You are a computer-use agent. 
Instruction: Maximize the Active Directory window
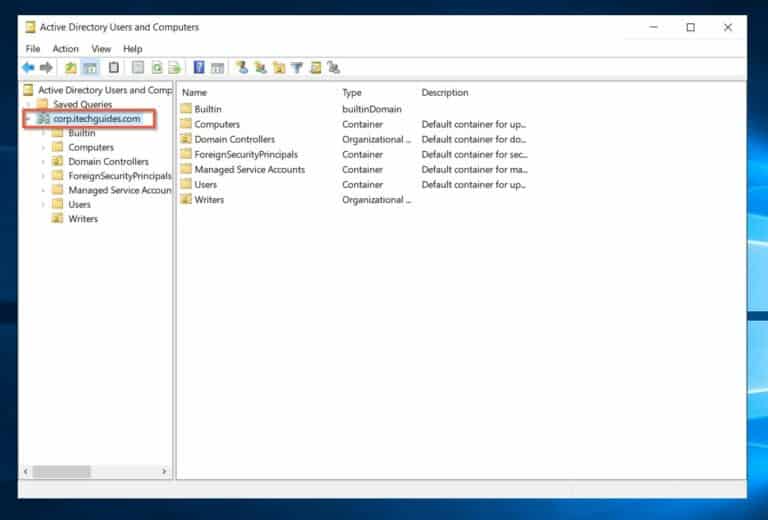(691, 27)
